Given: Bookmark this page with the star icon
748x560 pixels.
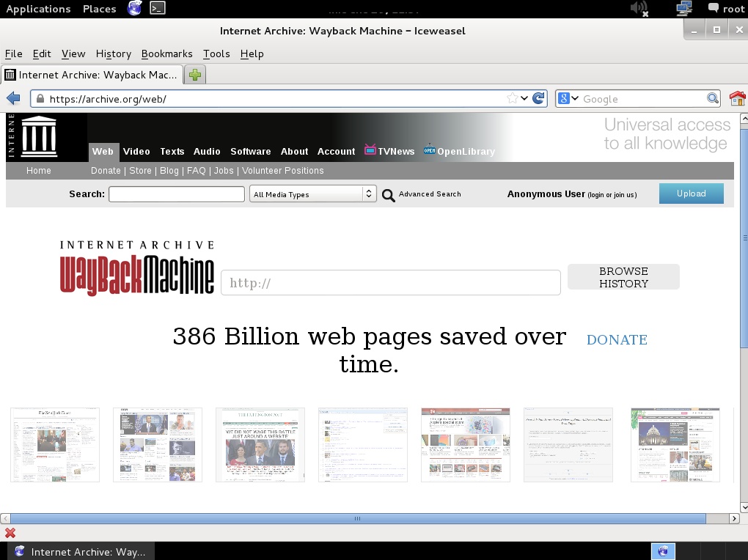Looking at the screenshot, I should click(x=513, y=98).
